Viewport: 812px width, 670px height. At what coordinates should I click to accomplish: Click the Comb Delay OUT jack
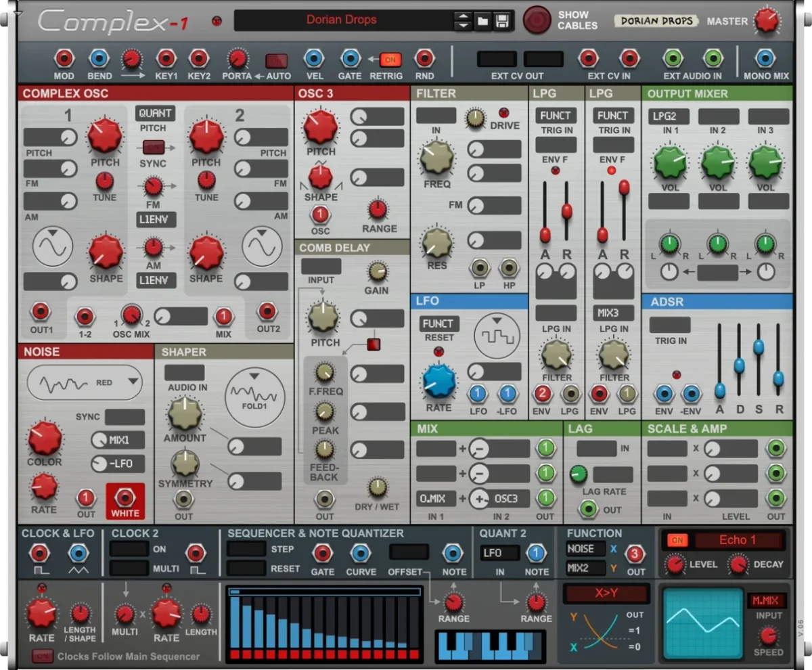pos(325,499)
